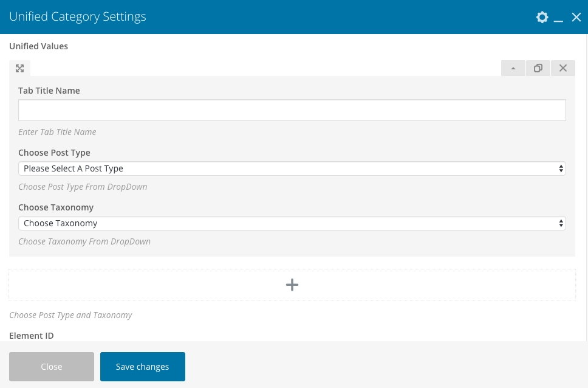Click the move handle arrows on the values group
The width and height of the screenshot is (588, 388).
point(19,68)
